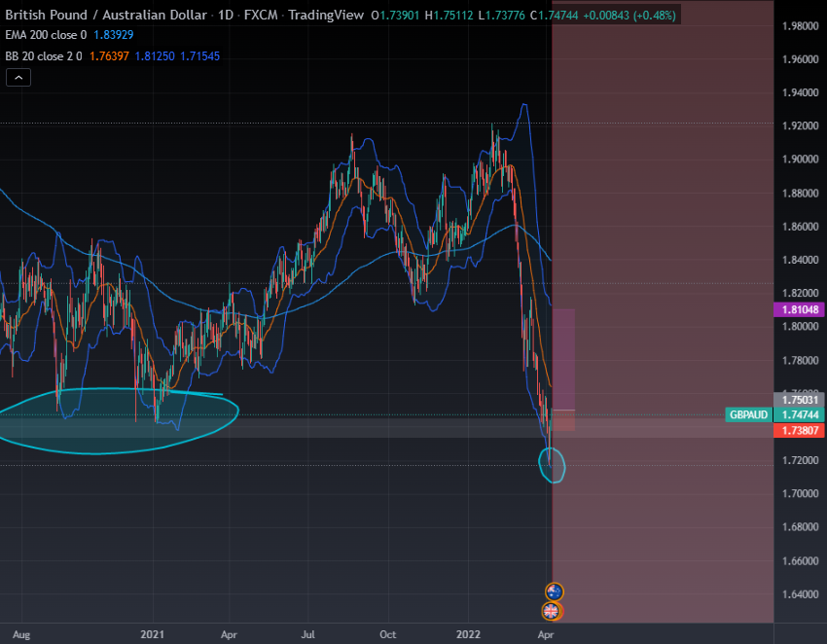
Task: Open the UK flag economic event marker
Action: tap(551, 611)
